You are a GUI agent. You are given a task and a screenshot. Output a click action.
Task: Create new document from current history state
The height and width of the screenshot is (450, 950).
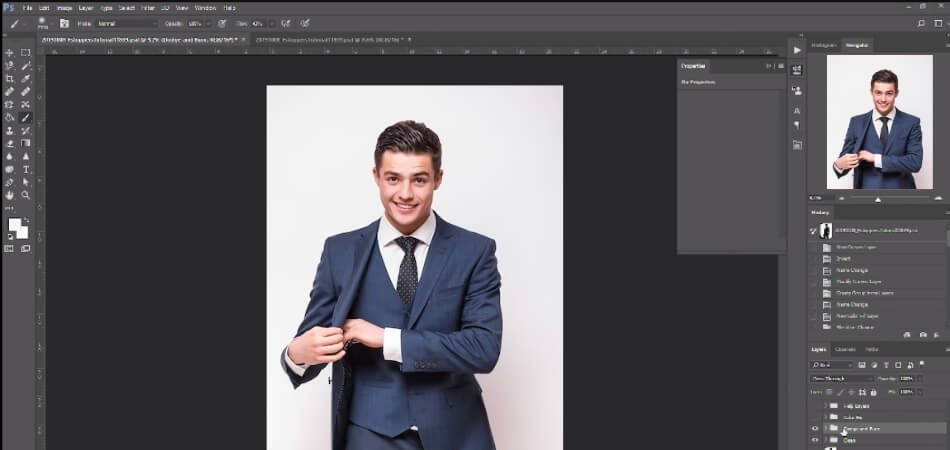tap(907, 334)
